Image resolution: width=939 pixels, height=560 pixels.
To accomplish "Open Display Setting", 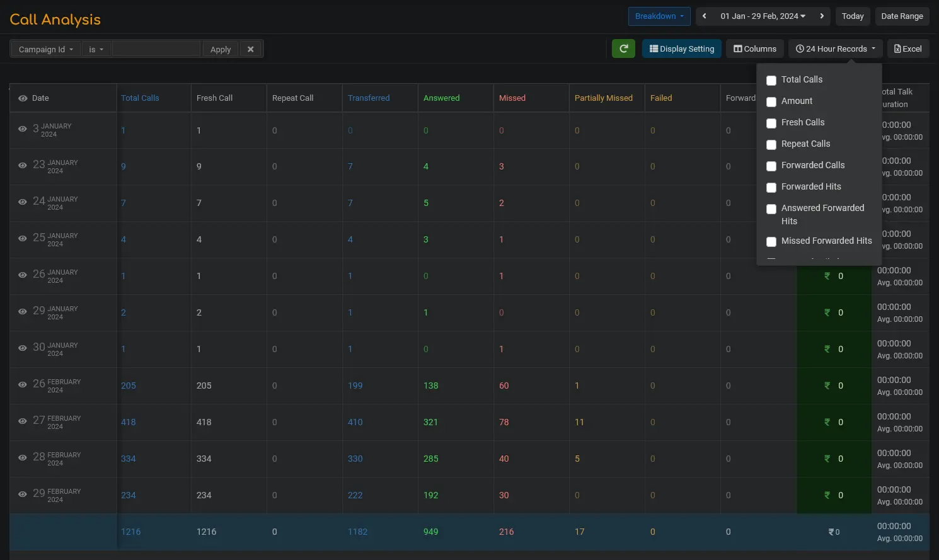I will [x=682, y=49].
